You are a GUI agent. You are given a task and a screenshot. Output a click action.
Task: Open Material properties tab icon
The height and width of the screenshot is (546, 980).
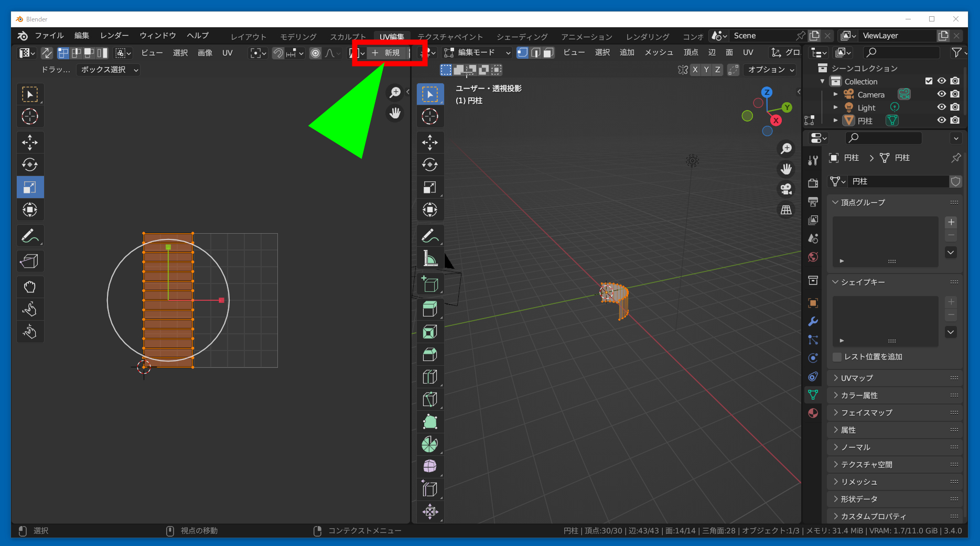point(813,413)
